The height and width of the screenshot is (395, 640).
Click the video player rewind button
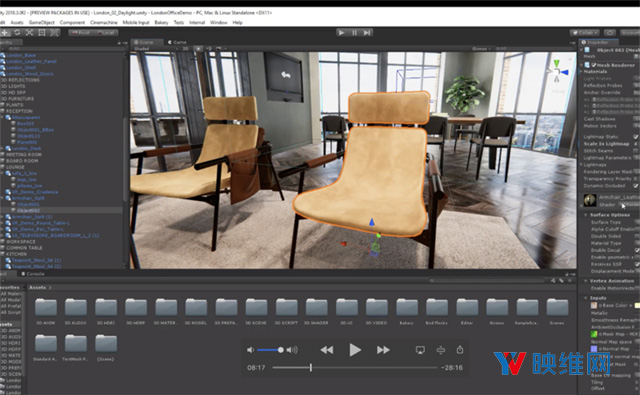[x=327, y=350]
